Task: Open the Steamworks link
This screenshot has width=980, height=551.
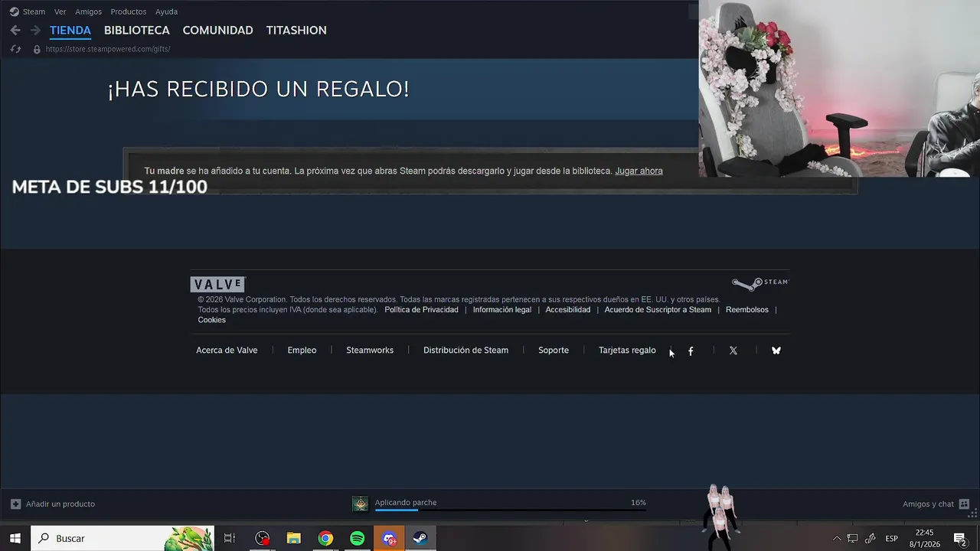Action: 370,350
